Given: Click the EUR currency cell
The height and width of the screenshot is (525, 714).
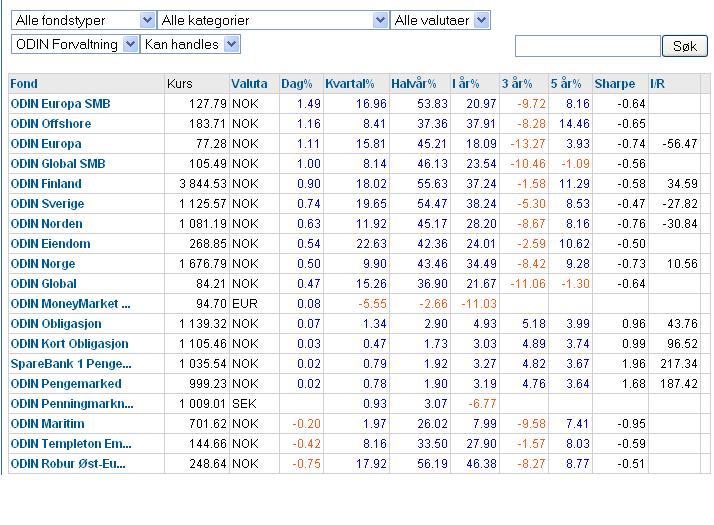Looking at the screenshot, I should [245, 304].
